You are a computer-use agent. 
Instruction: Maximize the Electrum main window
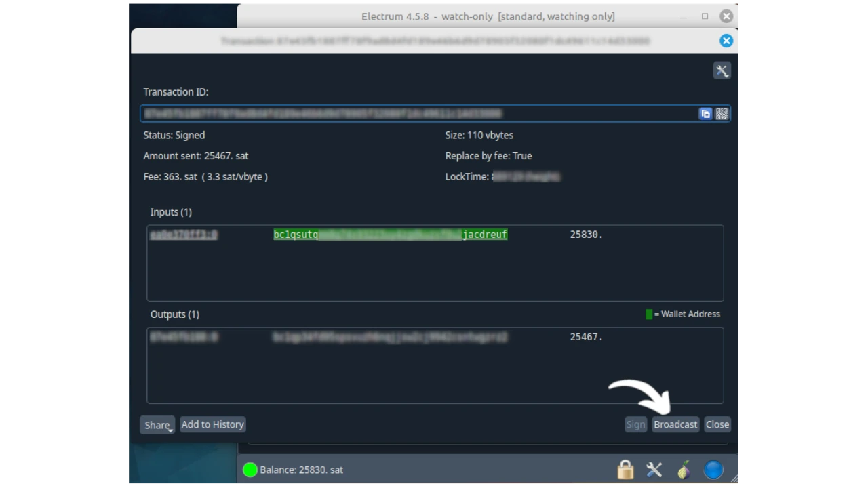(x=705, y=16)
